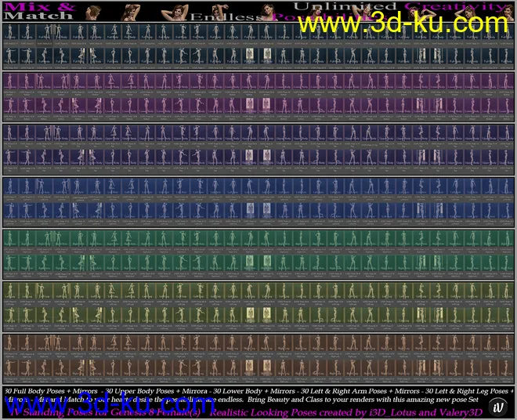This screenshot has width=517, height=420.
Task: Select last thumbnail in green section bottom row
Action: click(506, 261)
